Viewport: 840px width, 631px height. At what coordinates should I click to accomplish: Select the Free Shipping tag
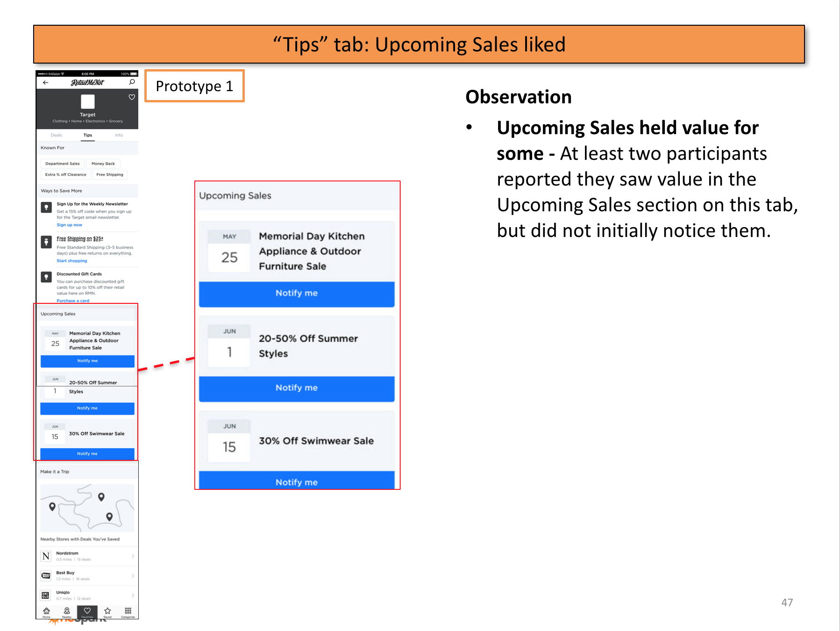(x=110, y=174)
